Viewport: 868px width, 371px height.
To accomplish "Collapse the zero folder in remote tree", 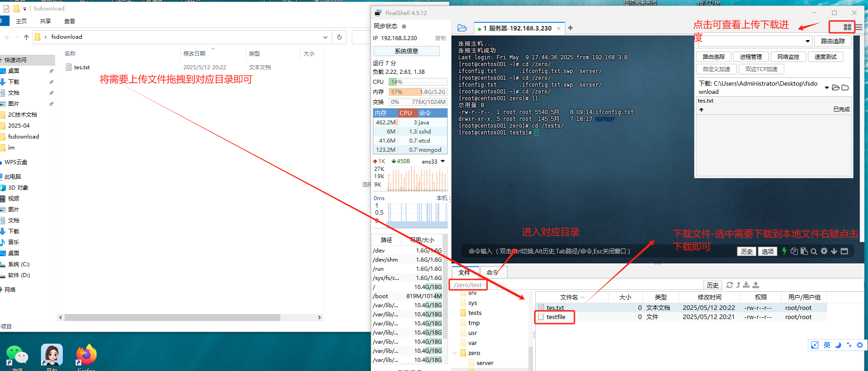I will 455,353.
